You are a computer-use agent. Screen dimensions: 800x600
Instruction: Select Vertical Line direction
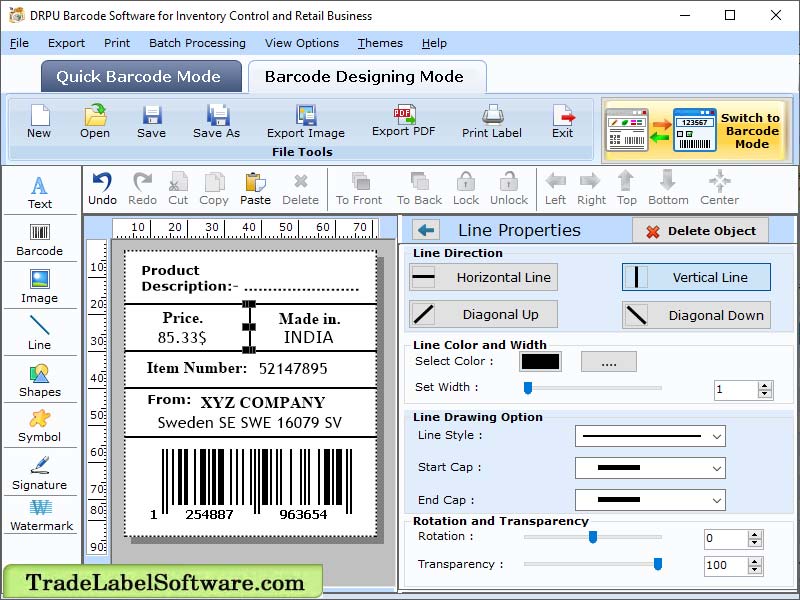(x=696, y=277)
